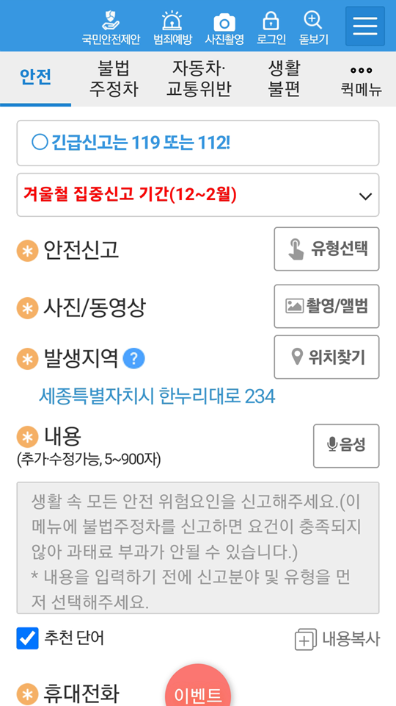Open the hamburger menu
This screenshot has width=396, height=706.
[x=365, y=26]
